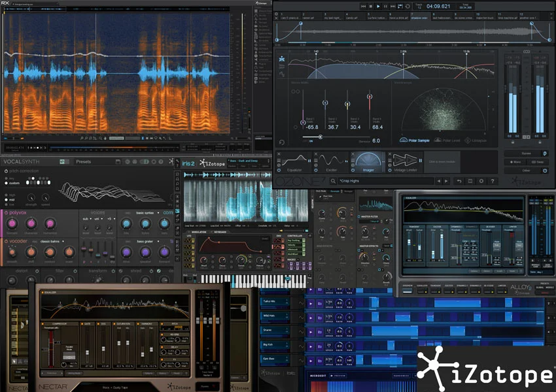Open the classic bahns vocoder dropdown
This screenshot has width=556, height=392.
pyautogui.click(x=52, y=241)
